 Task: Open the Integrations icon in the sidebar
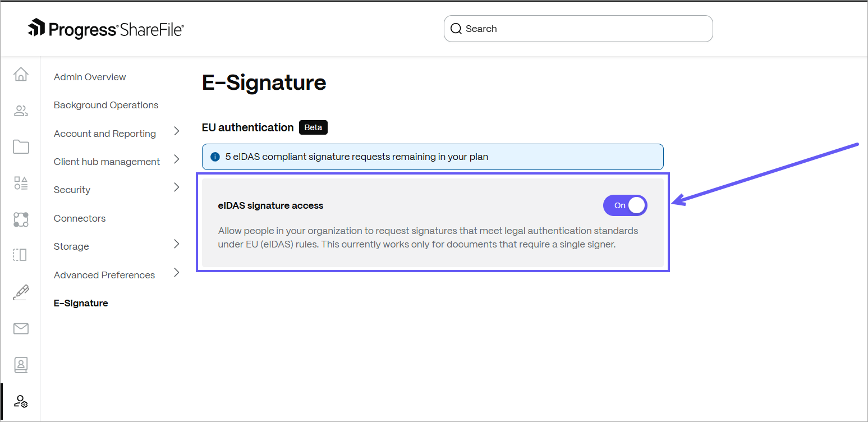[20, 219]
